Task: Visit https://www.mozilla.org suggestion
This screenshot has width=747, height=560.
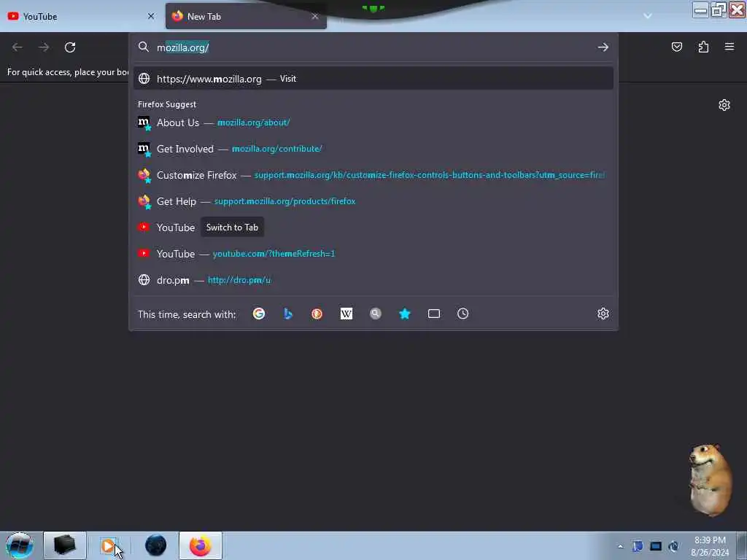Action: click(x=373, y=79)
